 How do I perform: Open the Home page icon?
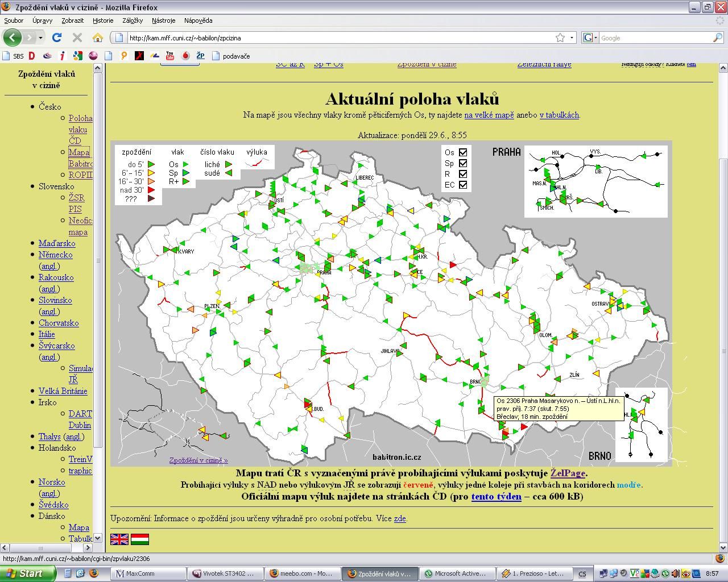98,38
